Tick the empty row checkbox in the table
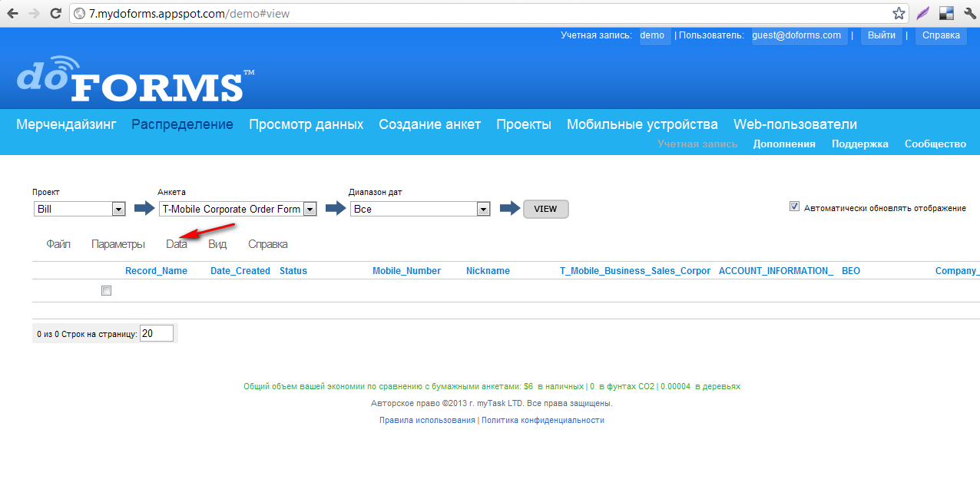Image resolution: width=980 pixels, height=489 pixels. (x=107, y=291)
